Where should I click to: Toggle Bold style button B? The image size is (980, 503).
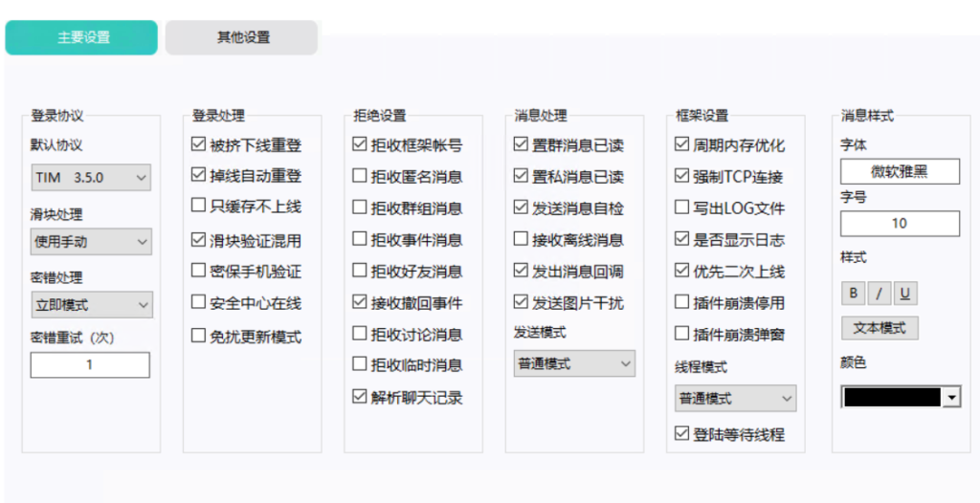pyautogui.click(x=853, y=294)
